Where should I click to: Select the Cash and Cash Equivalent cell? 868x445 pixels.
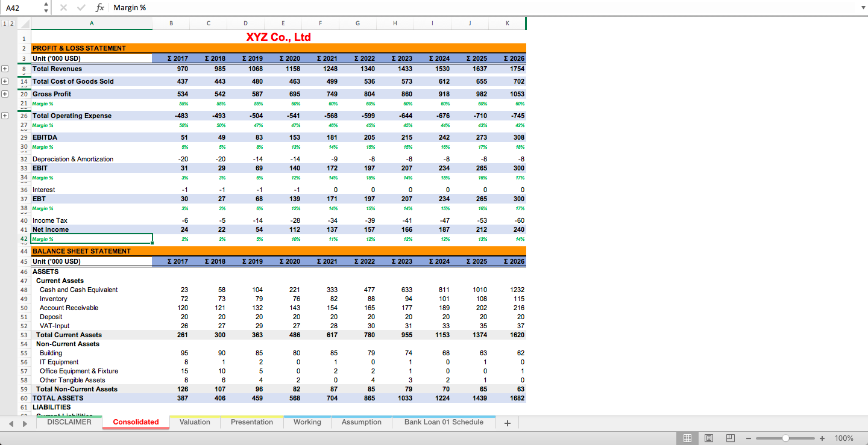92,290
